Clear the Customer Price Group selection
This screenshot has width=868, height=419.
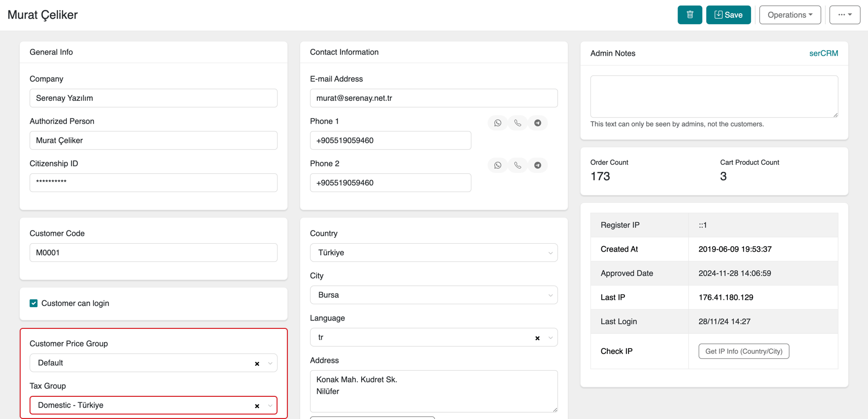tap(257, 364)
